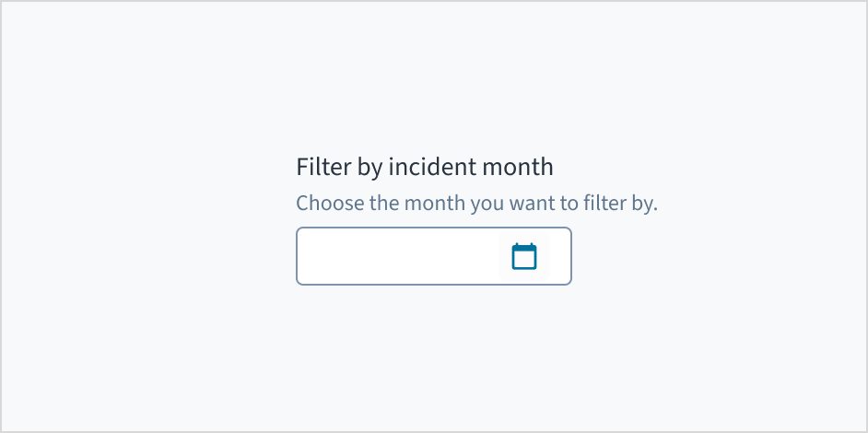The width and height of the screenshot is (868, 433).
Task: Click the gray description below the label
Action: tap(476, 203)
